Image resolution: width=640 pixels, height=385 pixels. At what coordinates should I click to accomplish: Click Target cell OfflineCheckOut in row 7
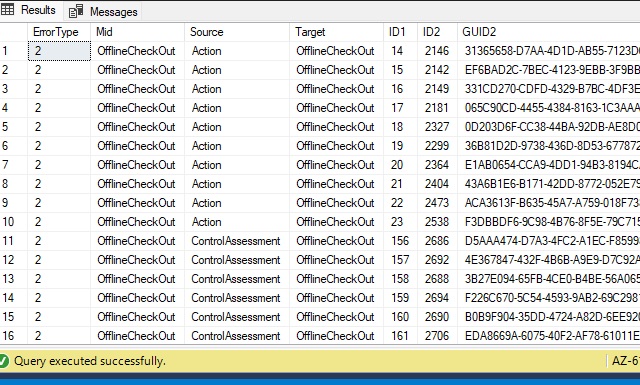coord(337,165)
